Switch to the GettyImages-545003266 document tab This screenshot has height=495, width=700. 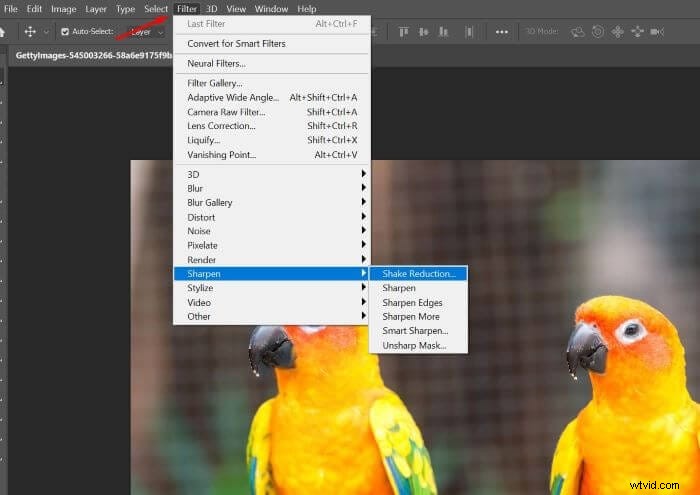click(93, 55)
